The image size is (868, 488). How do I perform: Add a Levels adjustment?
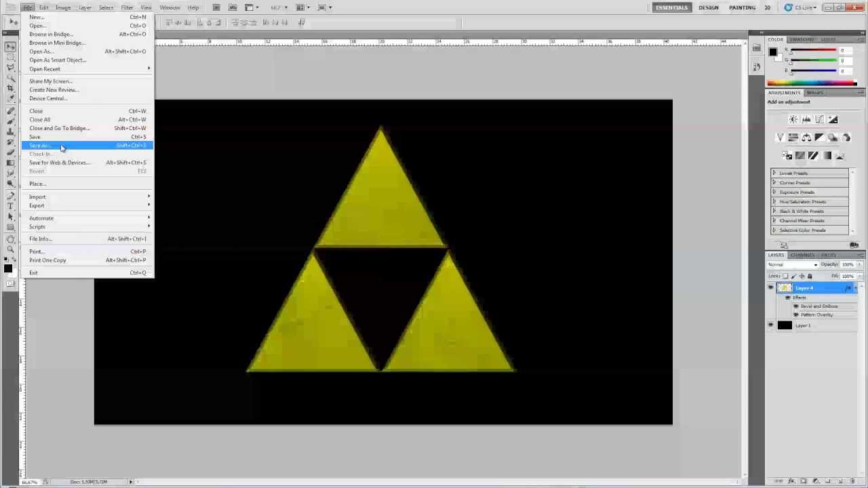pos(806,120)
